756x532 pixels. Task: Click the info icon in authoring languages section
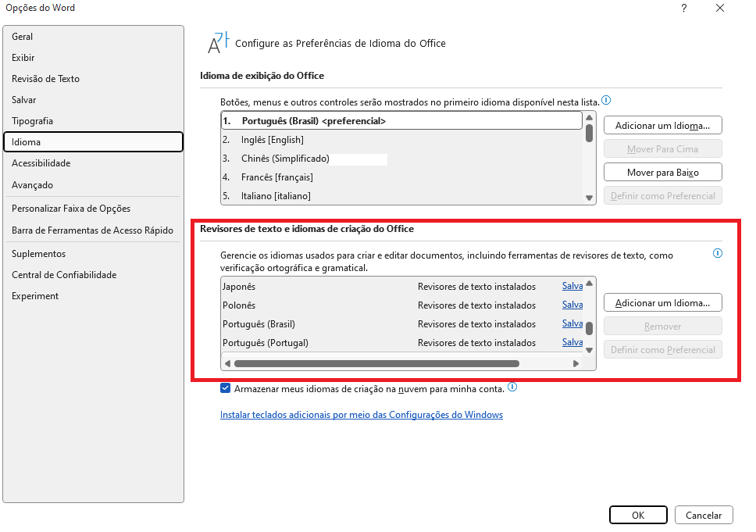pyautogui.click(x=718, y=253)
